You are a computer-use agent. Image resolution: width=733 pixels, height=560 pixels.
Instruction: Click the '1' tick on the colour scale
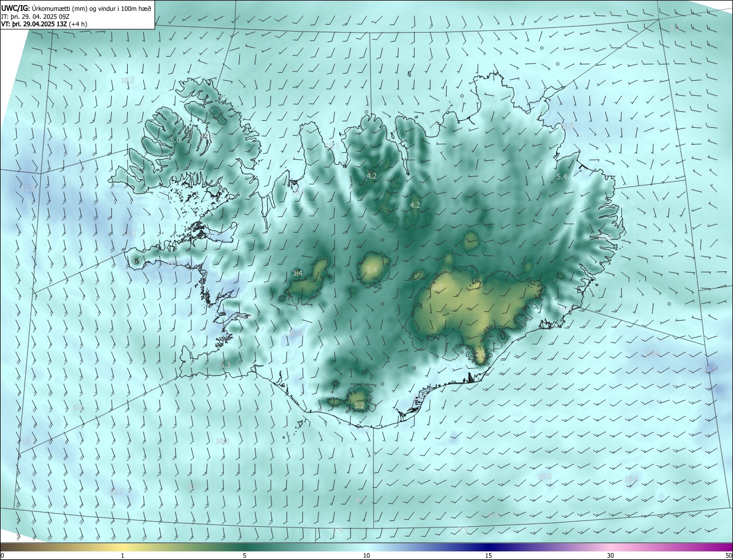pos(123,555)
